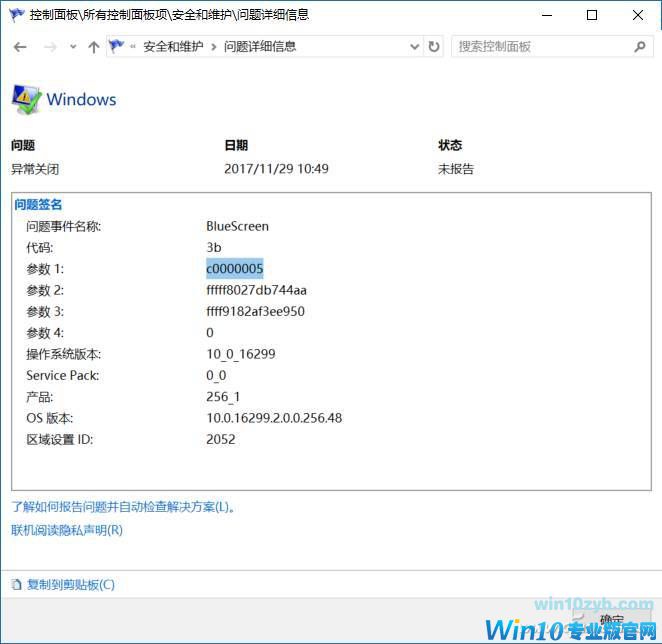662x644 pixels.
Task: Expand the breadcrumb chevron after 安全和维护
Action: [214, 47]
